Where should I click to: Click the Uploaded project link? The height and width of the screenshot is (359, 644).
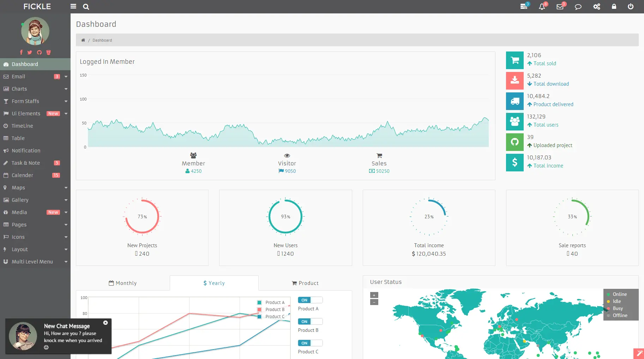pyautogui.click(x=550, y=145)
